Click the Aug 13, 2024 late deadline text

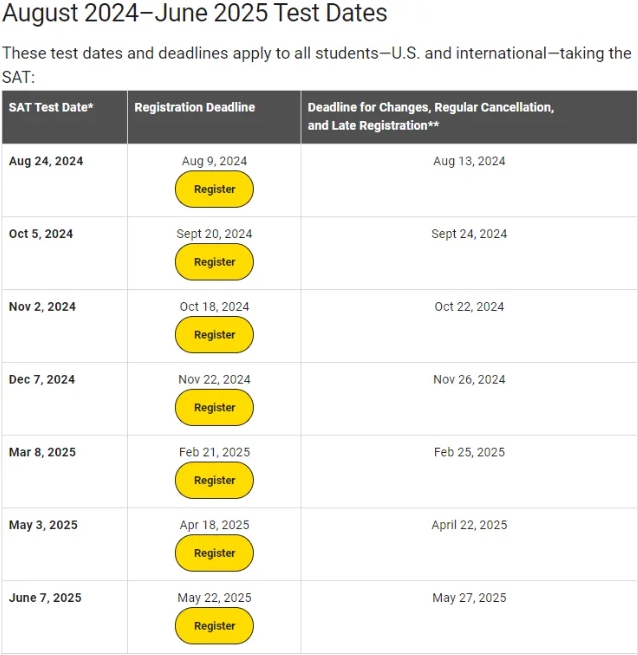pyautogui.click(x=469, y=161)
